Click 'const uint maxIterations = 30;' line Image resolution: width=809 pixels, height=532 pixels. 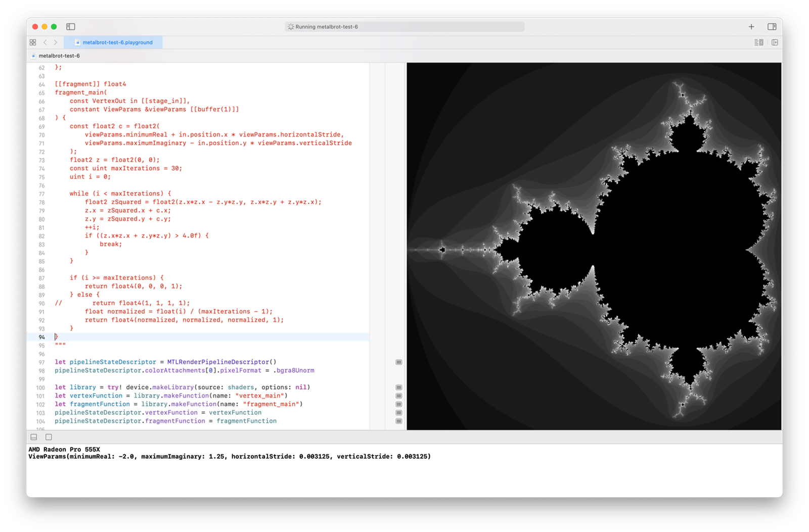click(126, 168)
